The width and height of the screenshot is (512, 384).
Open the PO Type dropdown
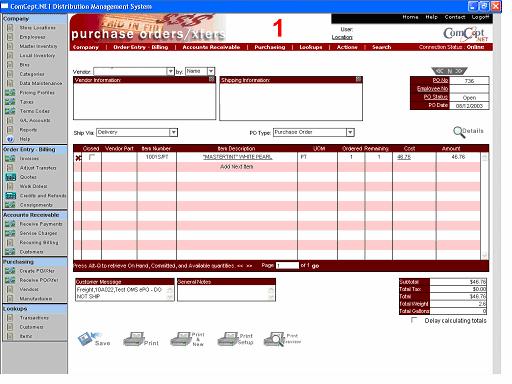click(x=350, y=132)
